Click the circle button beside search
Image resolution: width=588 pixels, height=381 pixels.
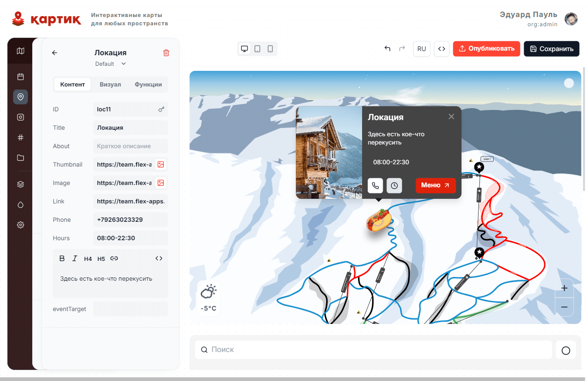tap(566, 350)
